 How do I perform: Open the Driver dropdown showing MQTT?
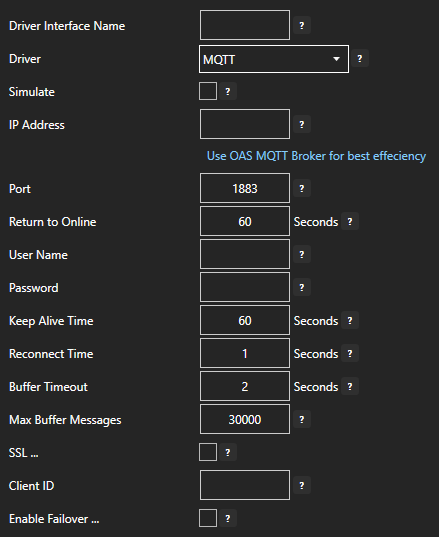[x=274, y=59]
